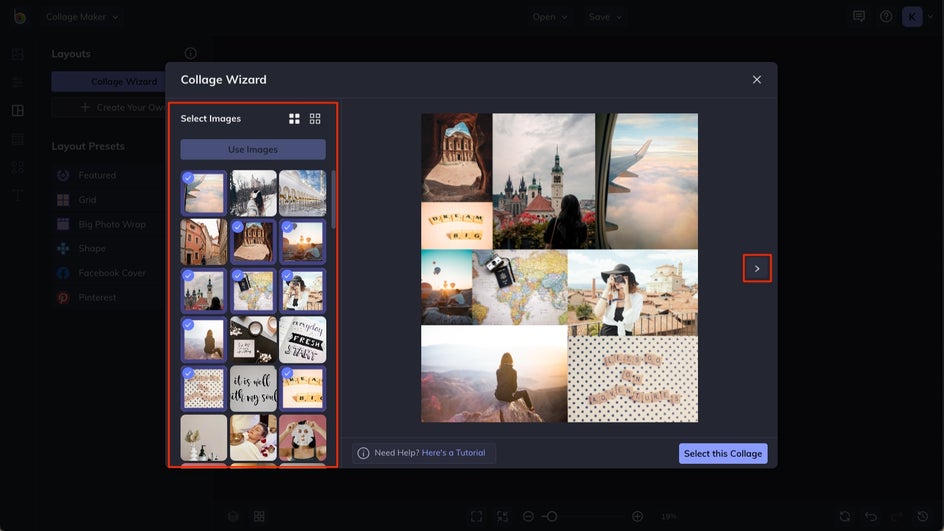944x531 pixels.
Task: Open the help question mark icon
Action: click(x=886, y=16)
